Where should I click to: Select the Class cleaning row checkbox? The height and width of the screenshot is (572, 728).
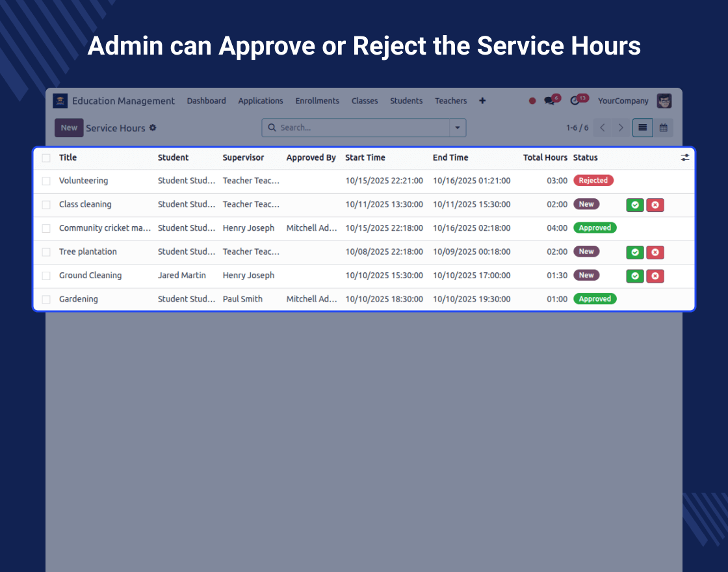(x=46, y=205)
